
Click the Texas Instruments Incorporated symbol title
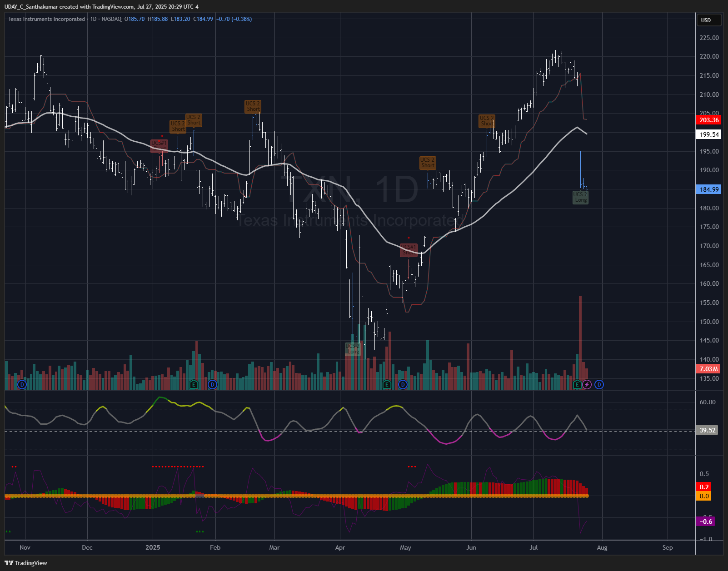[x=46, y=19]
